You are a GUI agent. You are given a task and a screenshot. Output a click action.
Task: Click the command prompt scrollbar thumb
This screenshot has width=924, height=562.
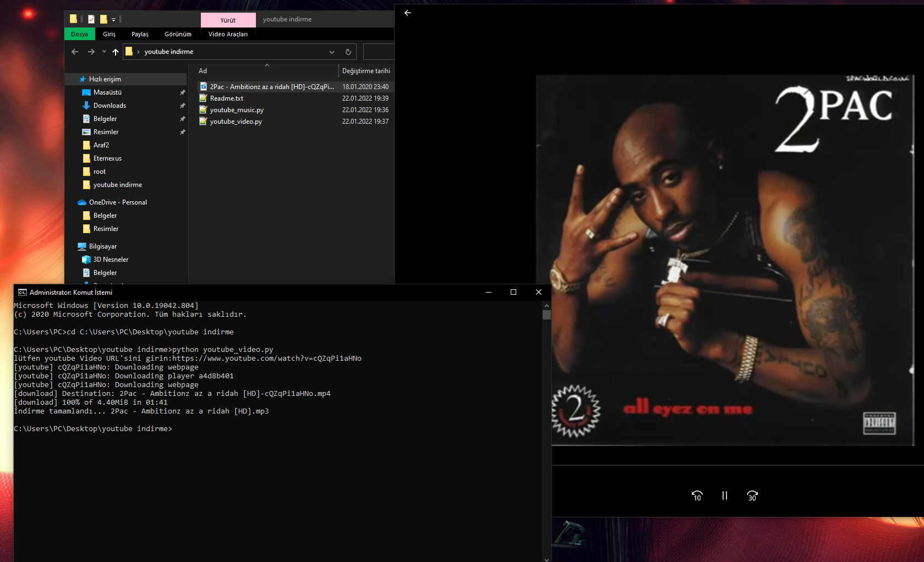pos(546,315)
